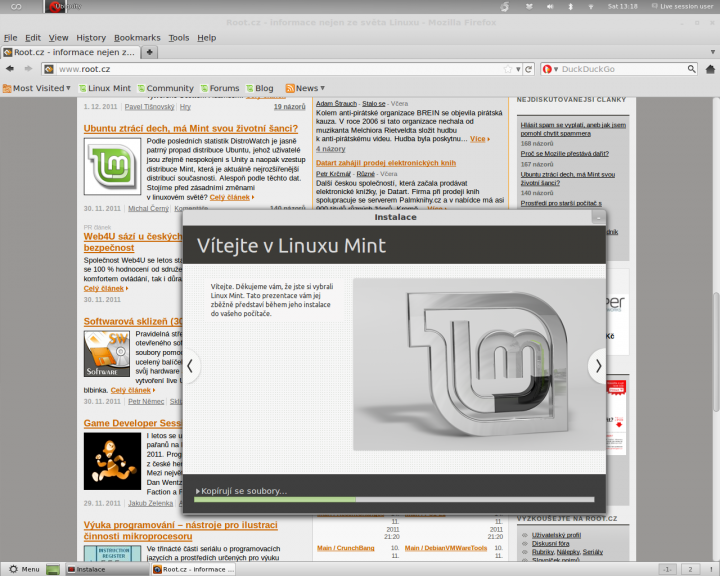Viewport: 720px width, 576px height.
Task: Open the Live session user menu
Action: tap(682, 6)
